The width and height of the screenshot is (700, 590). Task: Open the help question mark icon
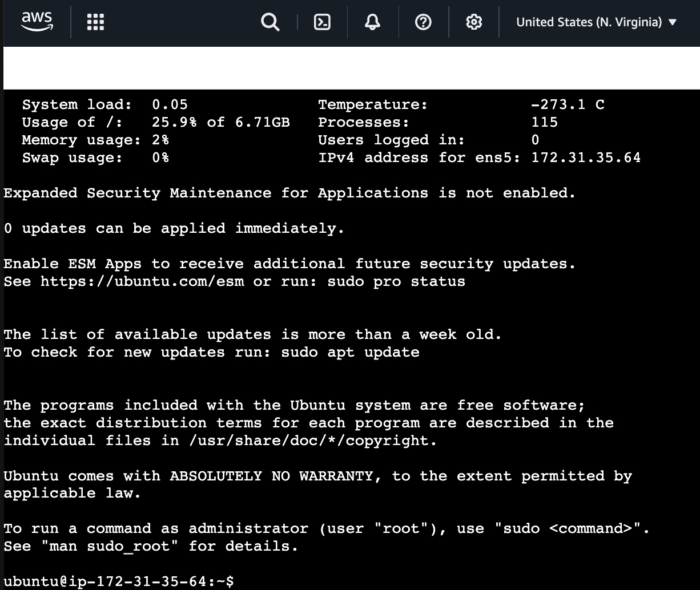click(x=423, y=22)
